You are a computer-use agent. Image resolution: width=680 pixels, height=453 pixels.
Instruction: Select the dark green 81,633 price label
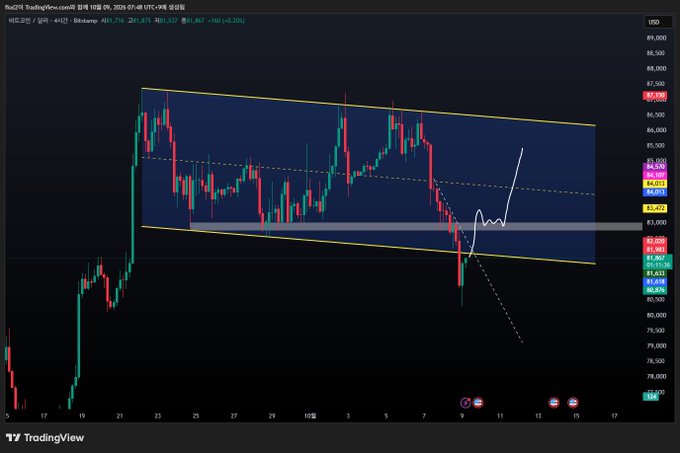[655, 273]
